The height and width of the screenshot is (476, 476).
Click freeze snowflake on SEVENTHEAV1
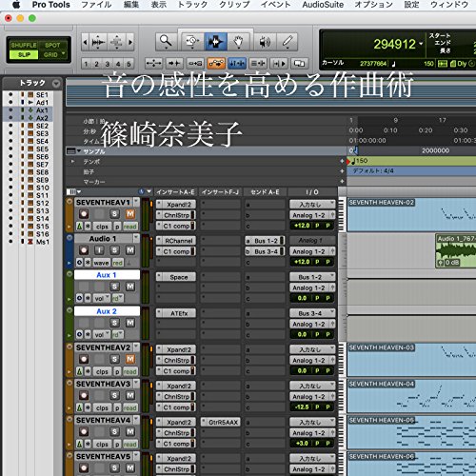coord(88,227)
